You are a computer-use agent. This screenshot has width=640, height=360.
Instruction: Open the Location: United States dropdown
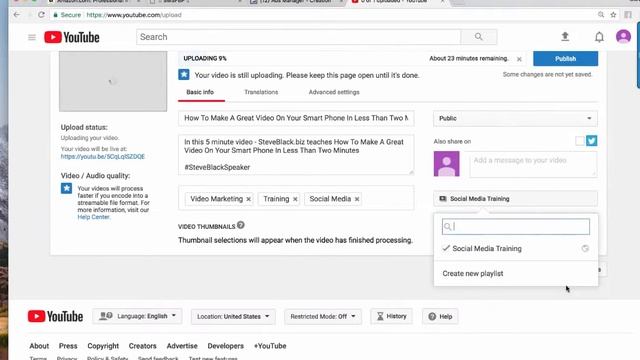pyautogui.click(x=233, y=316)
